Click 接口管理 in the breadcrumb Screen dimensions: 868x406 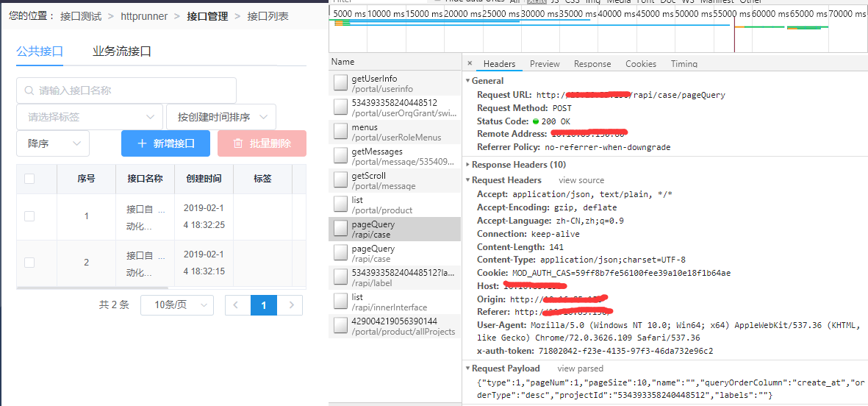click(x=207, y=16)
